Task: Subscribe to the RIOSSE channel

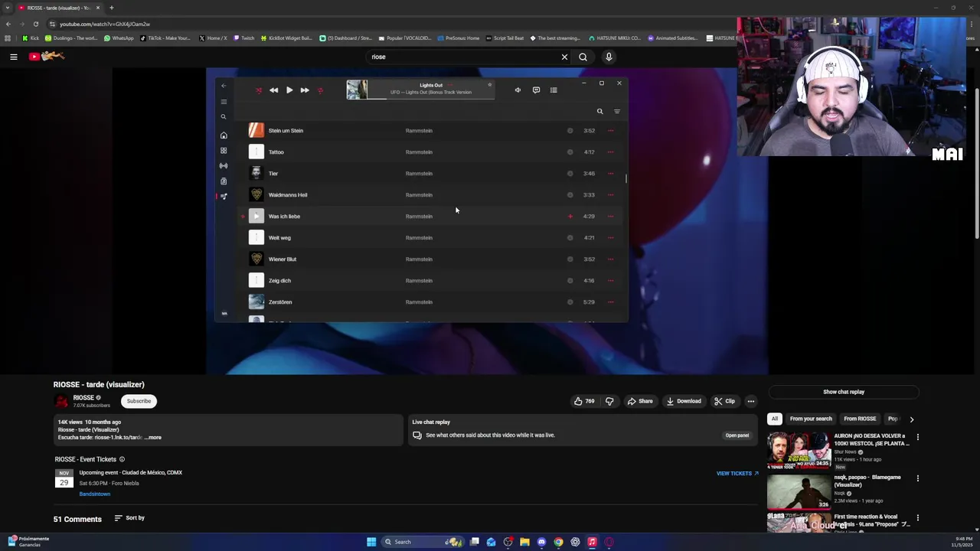Action: pyautogui.click(x=139, y=401)
